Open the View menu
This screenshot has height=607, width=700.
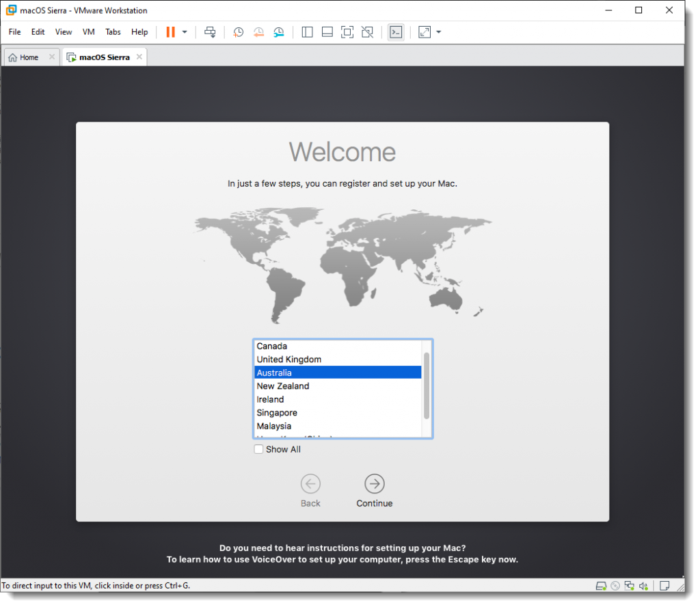click(64, 32)
